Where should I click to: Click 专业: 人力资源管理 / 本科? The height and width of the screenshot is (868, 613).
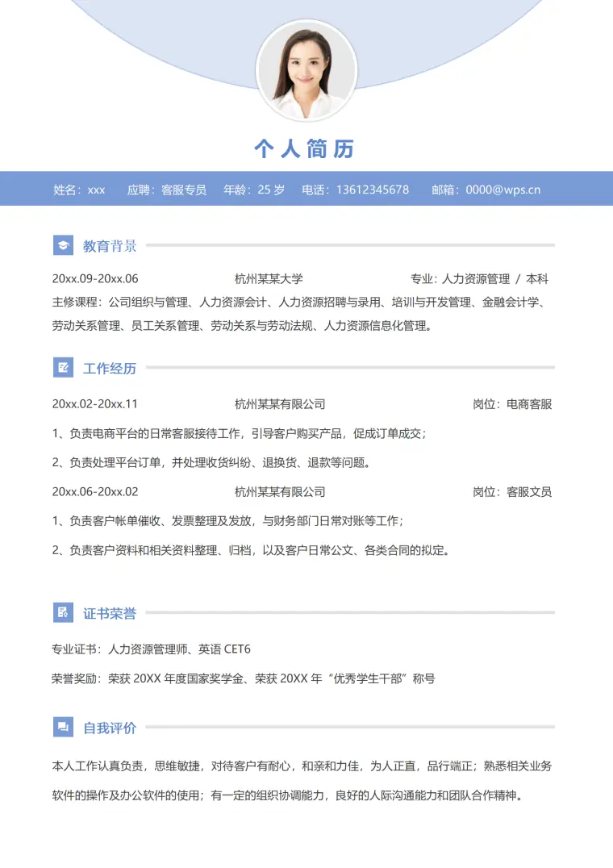coord(479,279)
